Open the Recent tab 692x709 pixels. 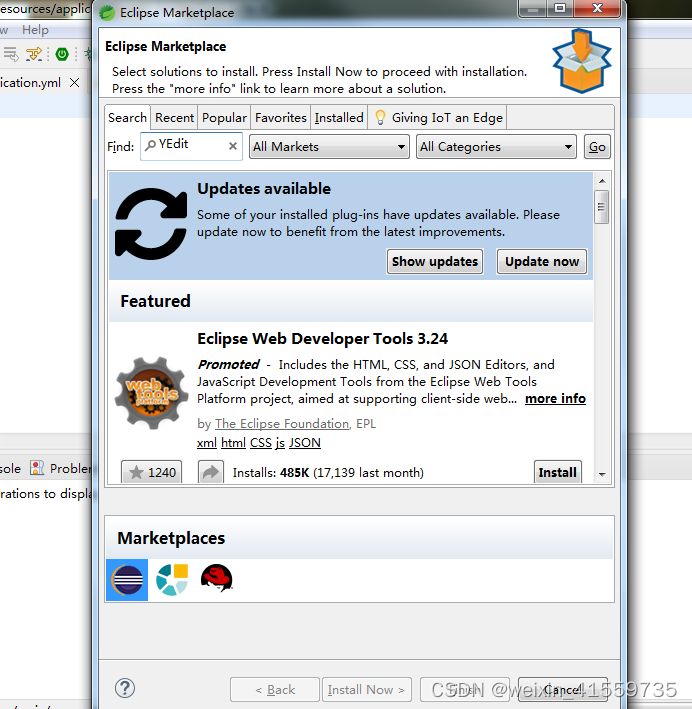(174, 118)
